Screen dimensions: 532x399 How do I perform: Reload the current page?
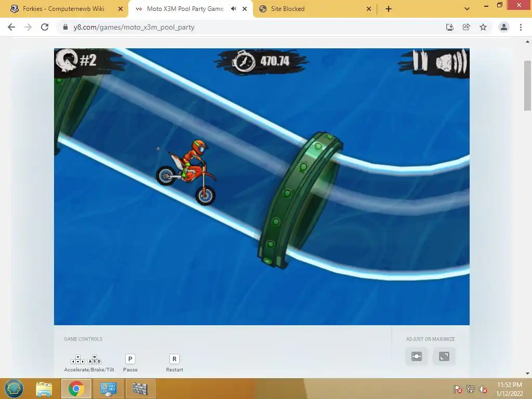45,27
